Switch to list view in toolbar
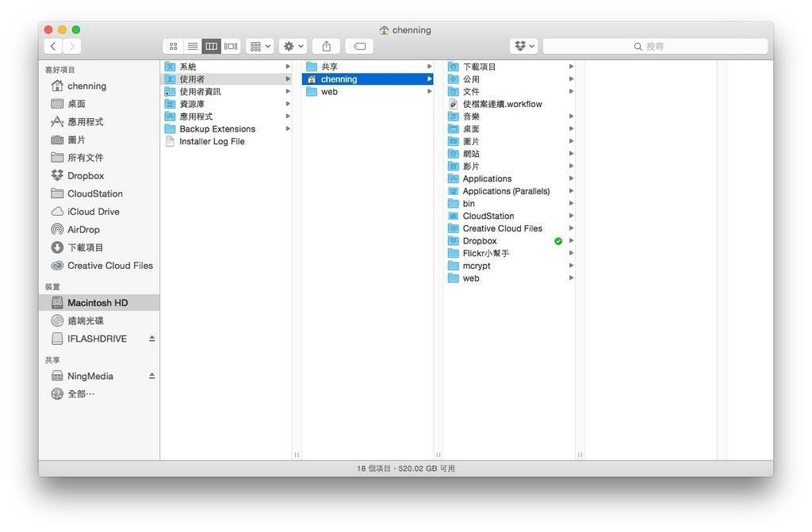812x532 pixels. (x=193, y=47)
